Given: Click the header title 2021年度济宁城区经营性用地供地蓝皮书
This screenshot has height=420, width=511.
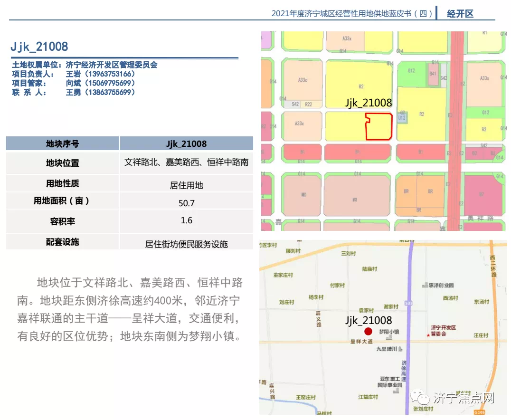Looking at the screenshot, I should [x=352, y=13].
